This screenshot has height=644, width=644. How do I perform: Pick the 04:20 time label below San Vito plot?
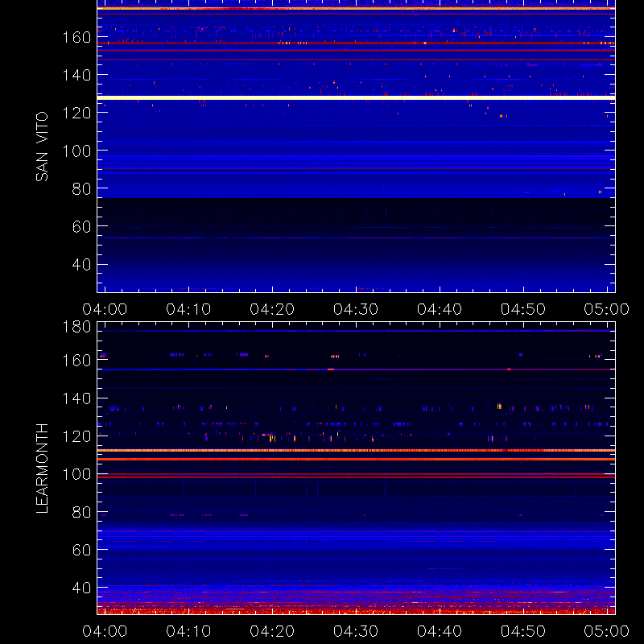point(272,309)
